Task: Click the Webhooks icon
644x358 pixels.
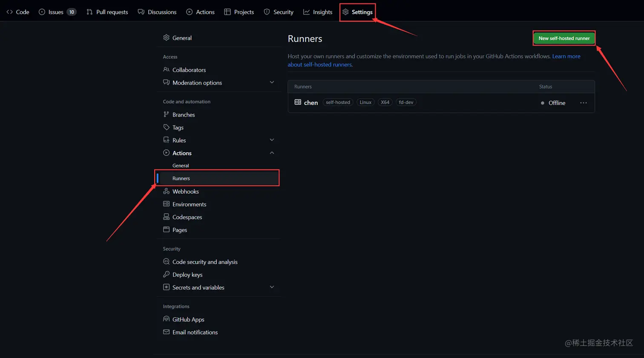Action: pyautogui.click(x=166, y=191)
